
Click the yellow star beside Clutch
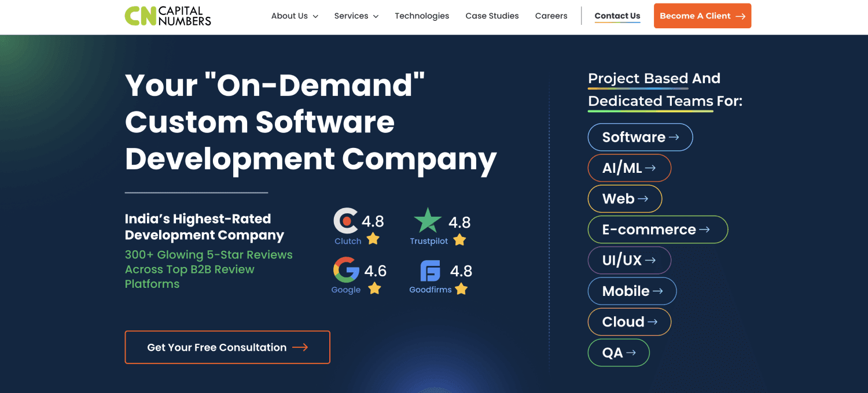[x=373, y=239]
